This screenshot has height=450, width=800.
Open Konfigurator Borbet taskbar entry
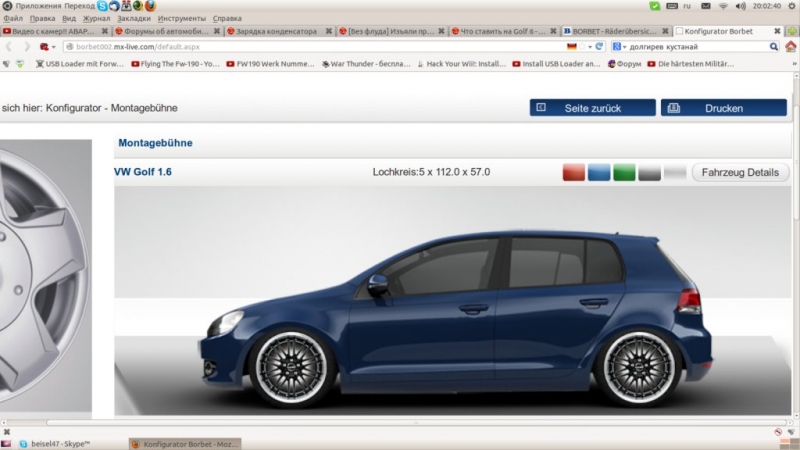point(185,444)
